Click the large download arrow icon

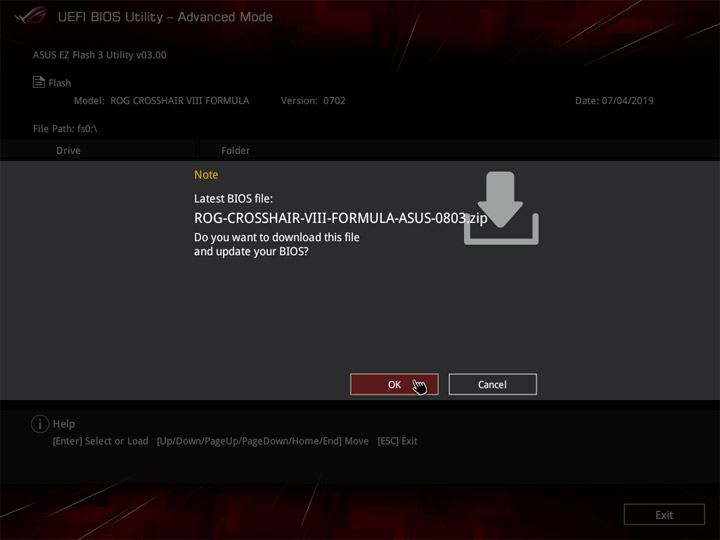click(x=501, y=208)
